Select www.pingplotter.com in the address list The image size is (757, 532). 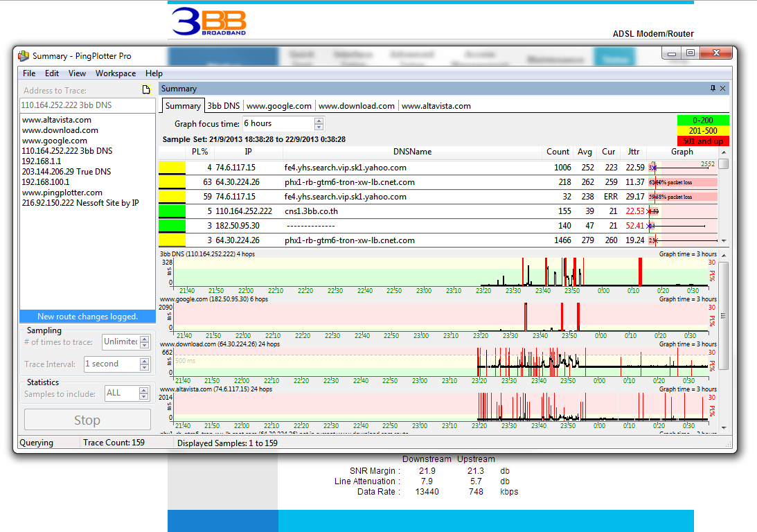tap(62, 193)
